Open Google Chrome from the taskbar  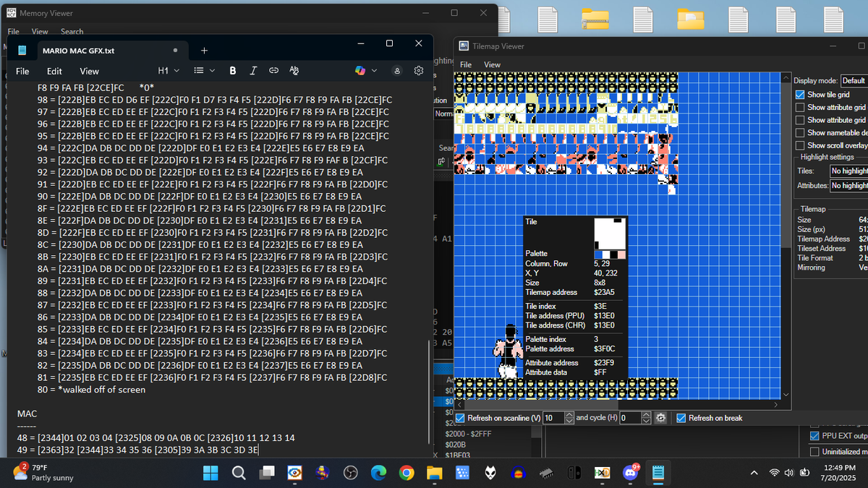(x=407, y=473)
